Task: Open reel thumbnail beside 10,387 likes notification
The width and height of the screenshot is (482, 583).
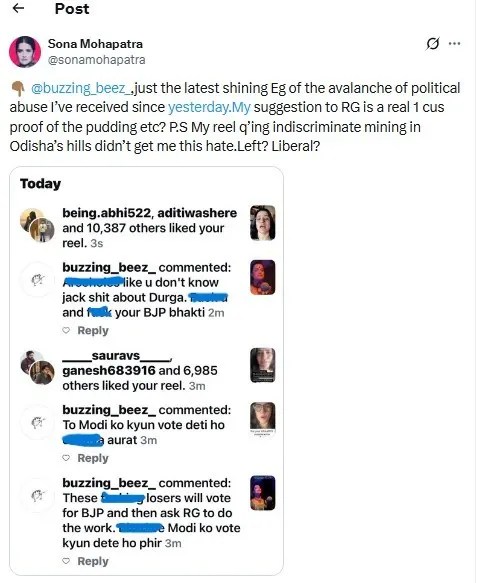Action: coord(263,223)
